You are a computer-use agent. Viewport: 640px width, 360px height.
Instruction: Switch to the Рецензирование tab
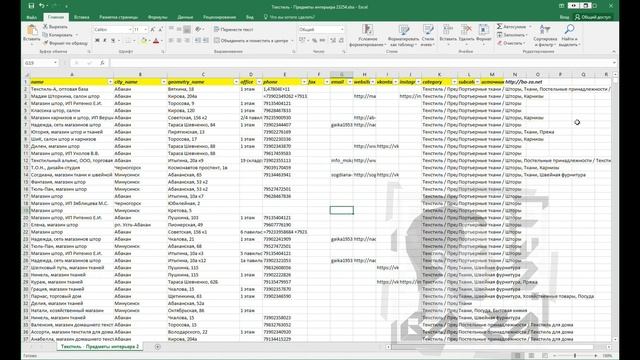tap(220, 17)
